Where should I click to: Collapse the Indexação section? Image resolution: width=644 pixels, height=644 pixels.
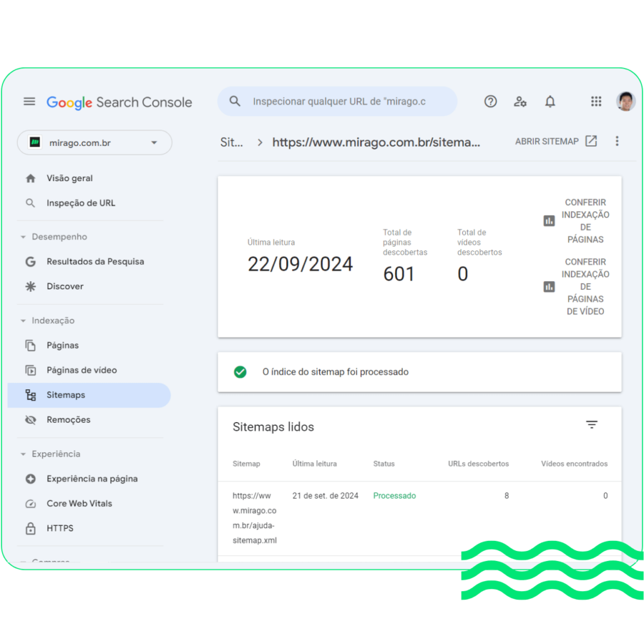[x=48, y=320]
